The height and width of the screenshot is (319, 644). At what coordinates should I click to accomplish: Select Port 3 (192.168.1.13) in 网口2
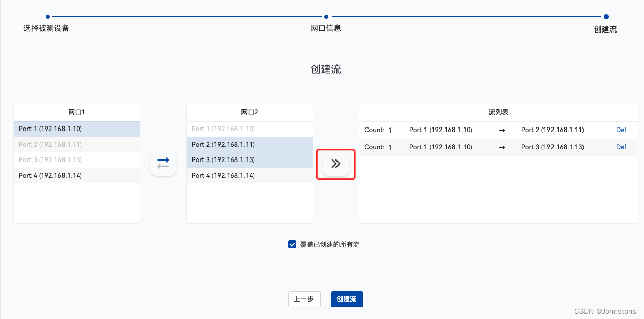pos(249,160)
